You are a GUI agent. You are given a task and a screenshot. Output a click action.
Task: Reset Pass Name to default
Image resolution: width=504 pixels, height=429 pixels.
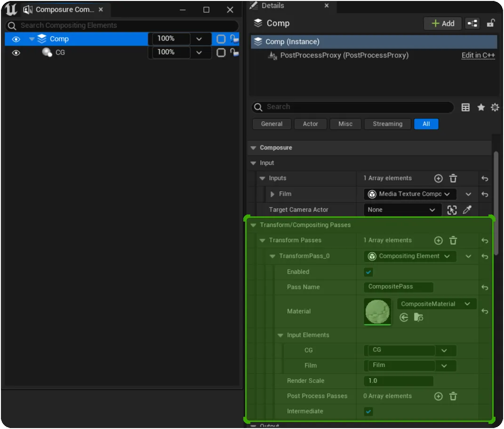pyautogui.click(x=485, y=287)
